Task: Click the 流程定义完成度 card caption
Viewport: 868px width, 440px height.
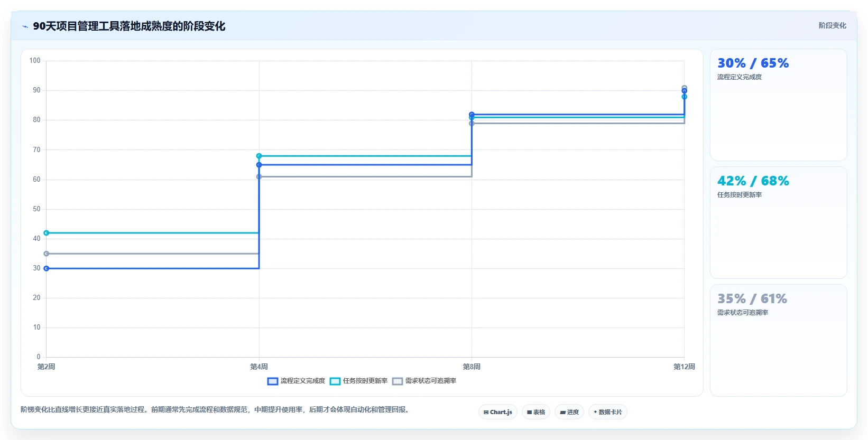Action: (x=740, y=77)
